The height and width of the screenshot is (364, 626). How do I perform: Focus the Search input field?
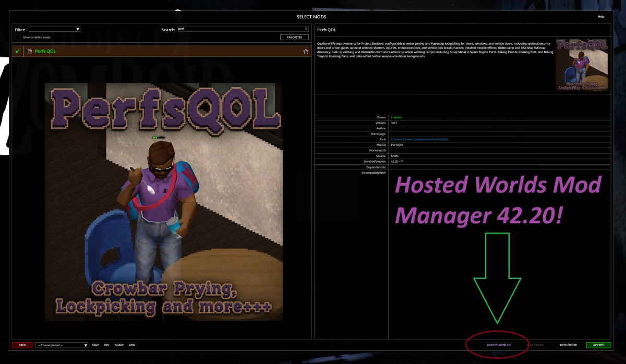(x=243, y=29)
